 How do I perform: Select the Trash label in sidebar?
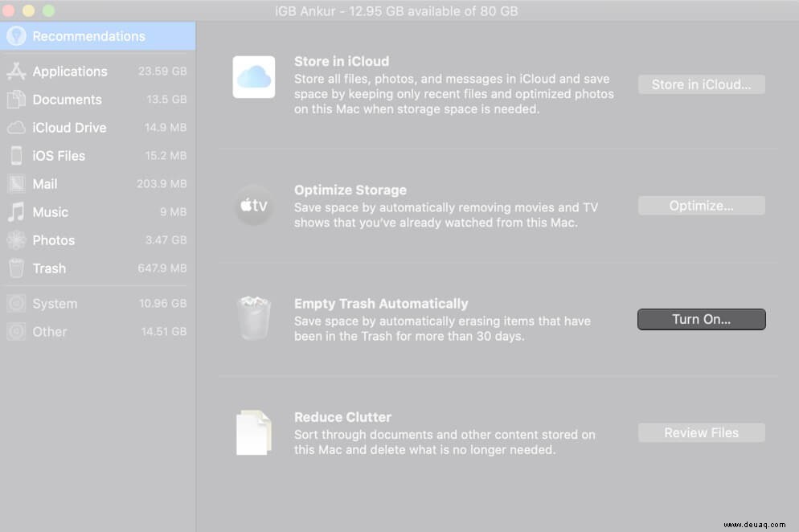tap(49, 268)
